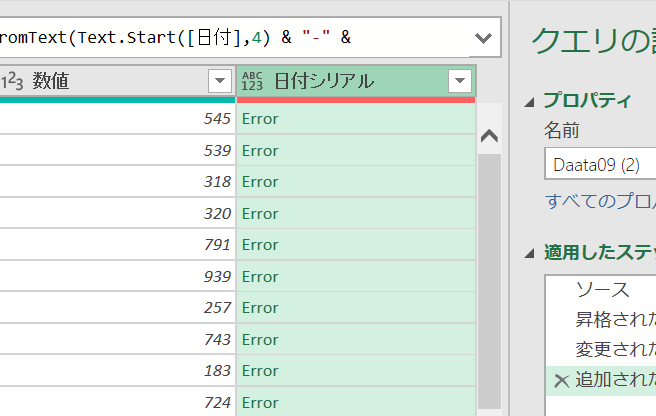Open the 数値 column filter dropdown
The image size is (656, 416).
[x=219, y=82]
